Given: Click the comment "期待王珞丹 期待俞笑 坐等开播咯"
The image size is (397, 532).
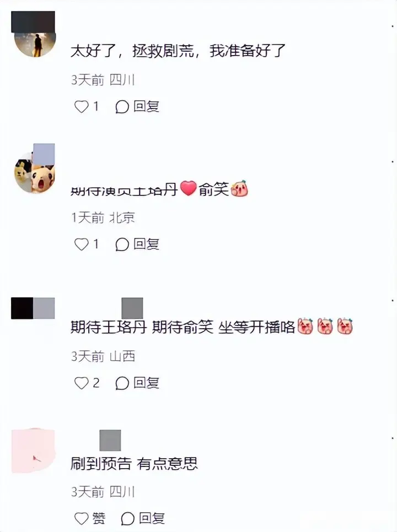Looking at the screenshot, I should pyautogui.click(x=212, y=327).
